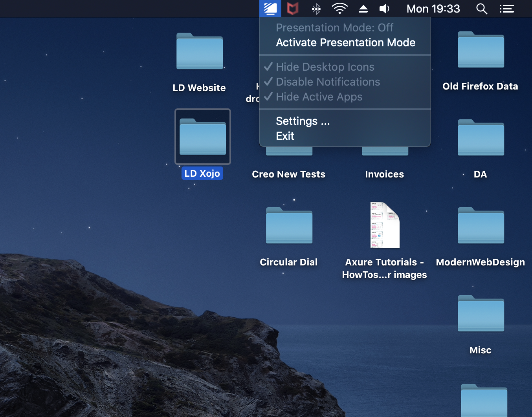Toggle Hide Active Apps option
Screen dimensions: 532x417
(319, 97)
